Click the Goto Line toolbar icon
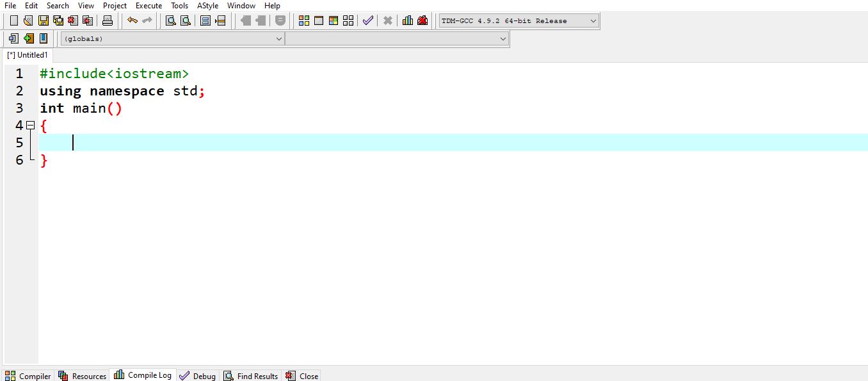 [220, 20]
